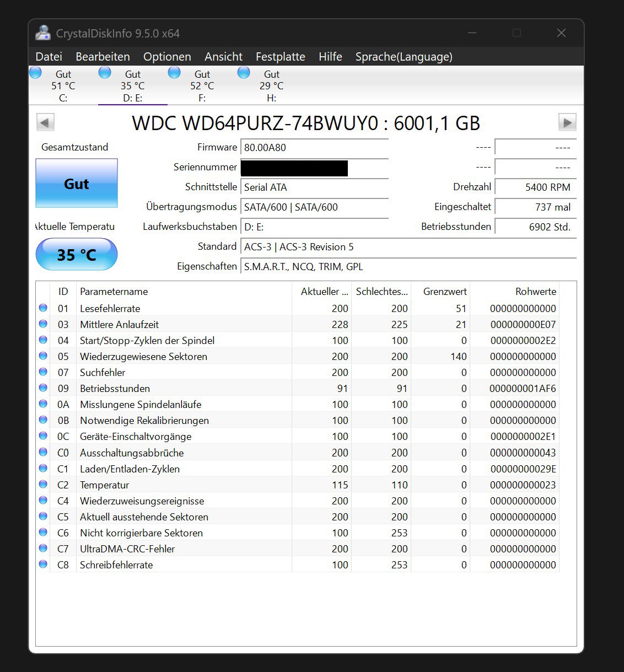The image size is (624, 672).
Task: Click the Übertragungsmodus field SATA/600
Action: coord(315,207)
